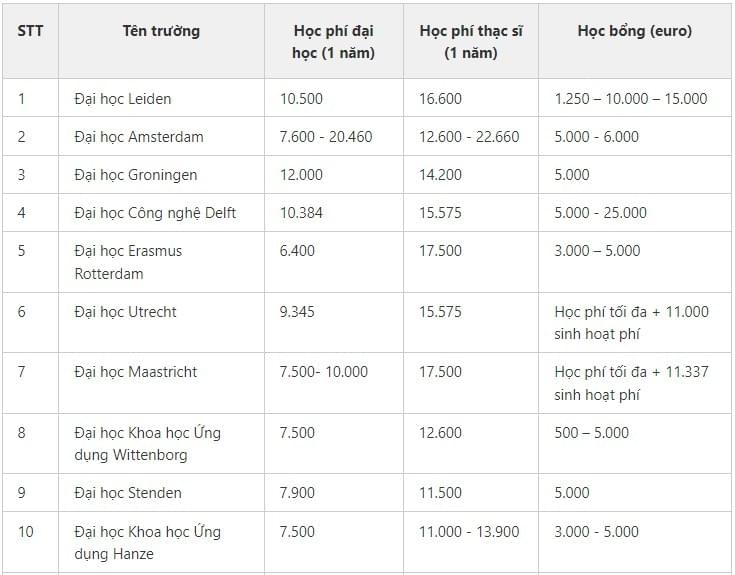
Task: Click the "Học phí đại học (1 năm)" header
Action: (334, 42)
